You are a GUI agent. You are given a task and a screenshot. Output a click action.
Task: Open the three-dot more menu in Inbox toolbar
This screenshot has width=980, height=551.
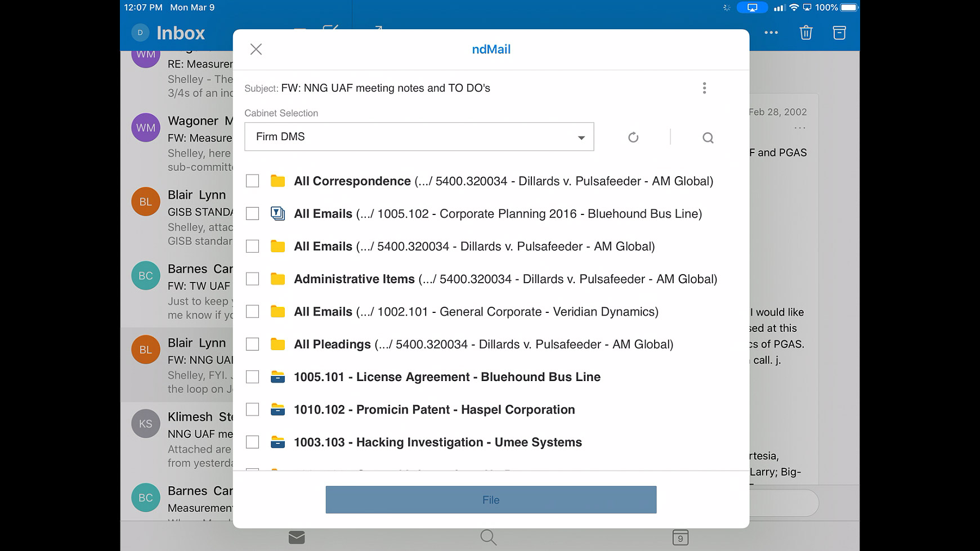click(771, 33)
